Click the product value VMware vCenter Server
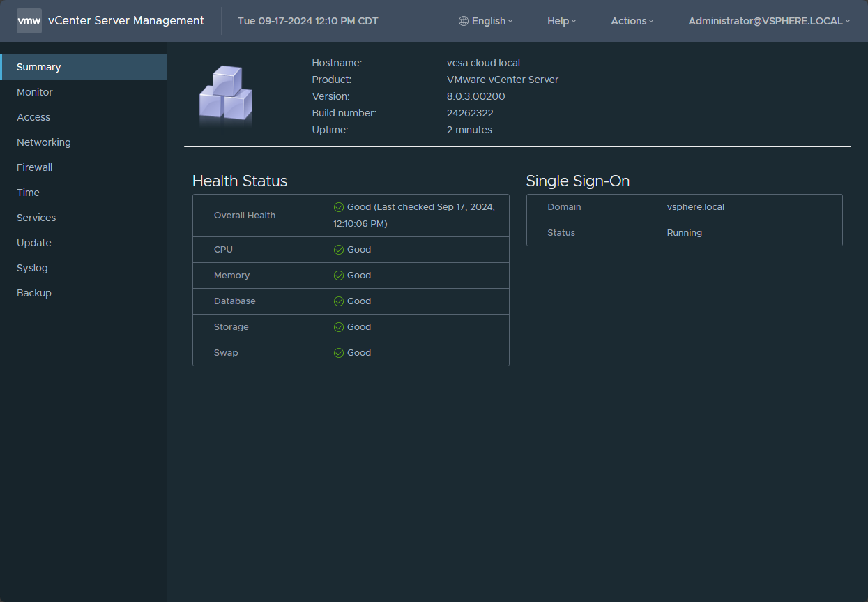Image resolution: width=868 pixels, height=602 pixels. [x=503, y=80]
